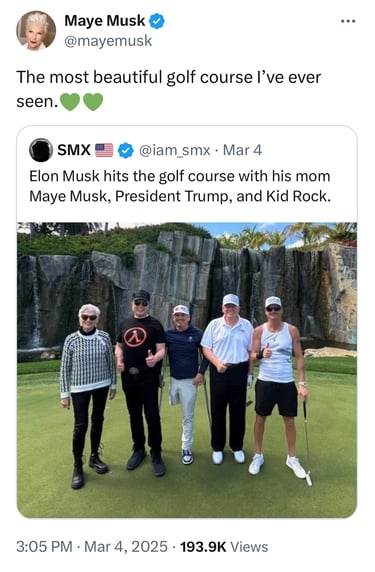This screenshot has width=375, height=572.
Task: Click the verified badge next to SMX
Action: pos(125,150)
